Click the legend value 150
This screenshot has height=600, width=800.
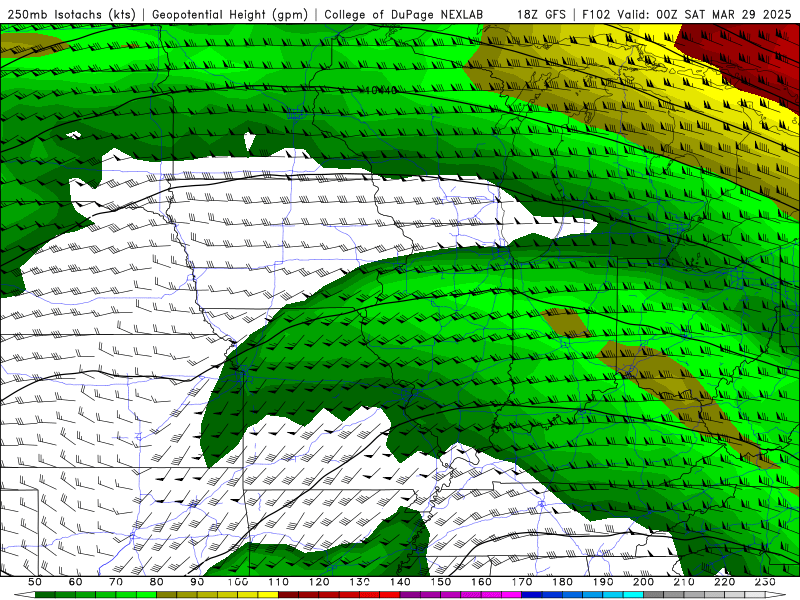point(441,582)
